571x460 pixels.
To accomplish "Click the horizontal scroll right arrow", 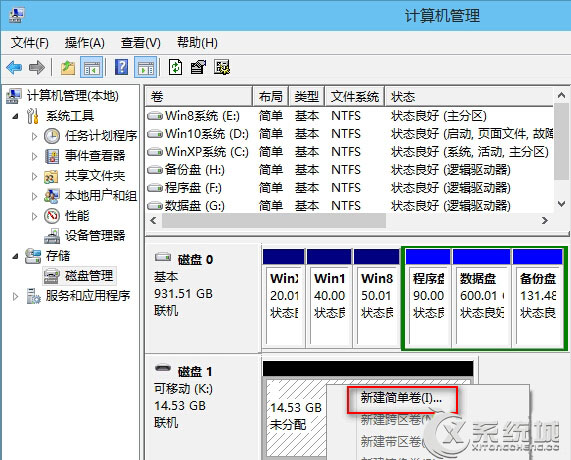I will 545,220.
